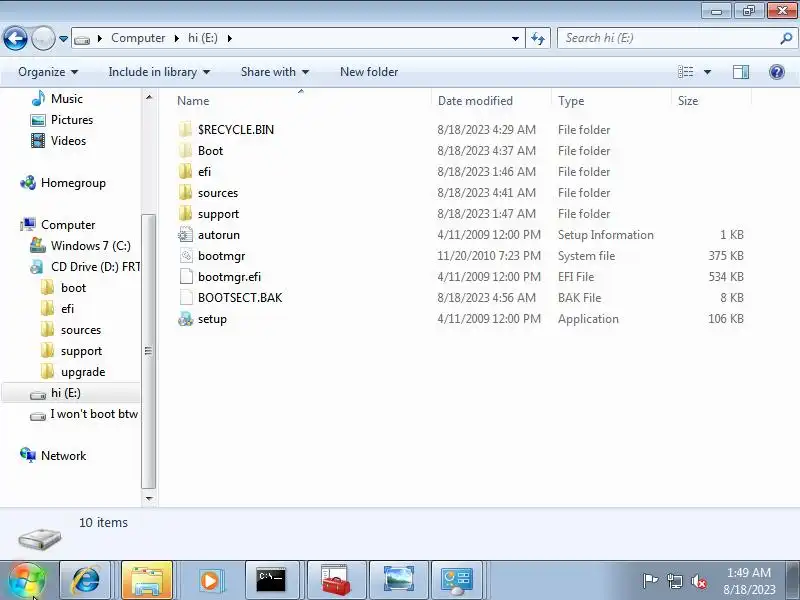Select the setup application
This screenshot has width=800, height=600.
[x=212, y=319]
